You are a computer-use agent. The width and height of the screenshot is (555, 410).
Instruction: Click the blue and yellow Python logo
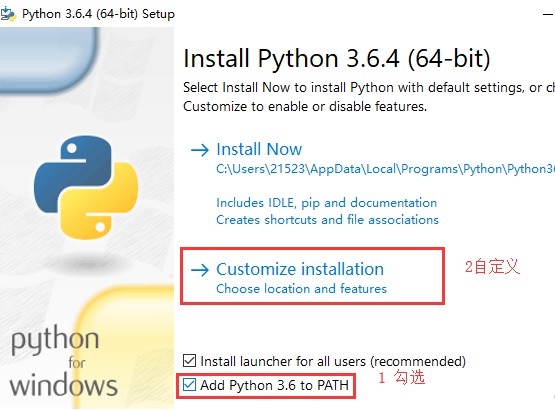click(x=86, y=187)
